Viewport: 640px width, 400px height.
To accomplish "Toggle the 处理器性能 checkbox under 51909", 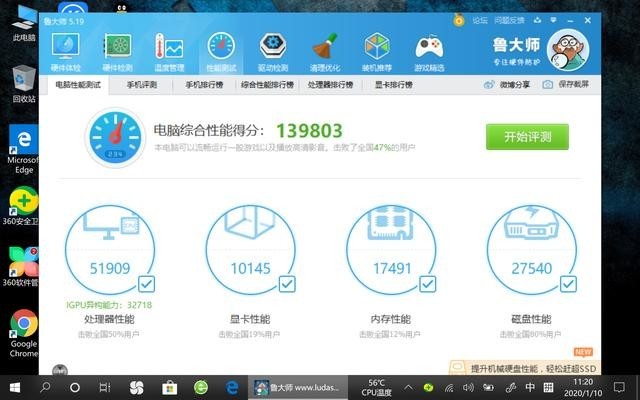I will point(147,284).
